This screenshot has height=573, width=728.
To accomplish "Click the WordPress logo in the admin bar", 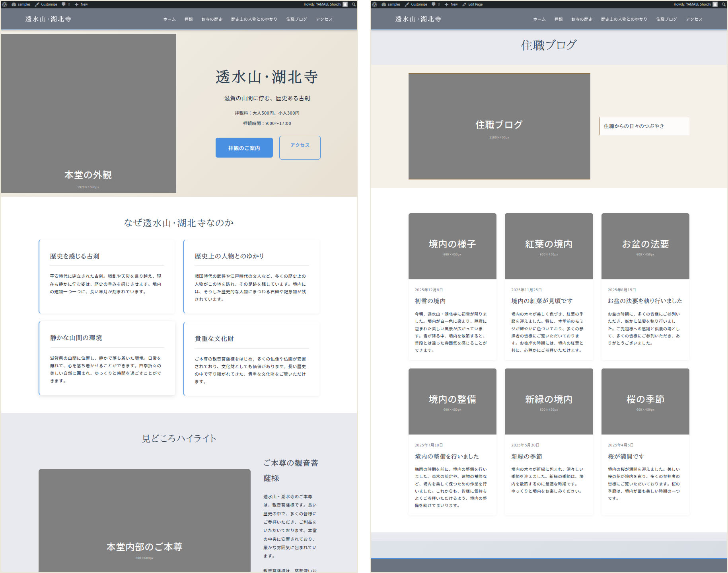I will (4, 4).
